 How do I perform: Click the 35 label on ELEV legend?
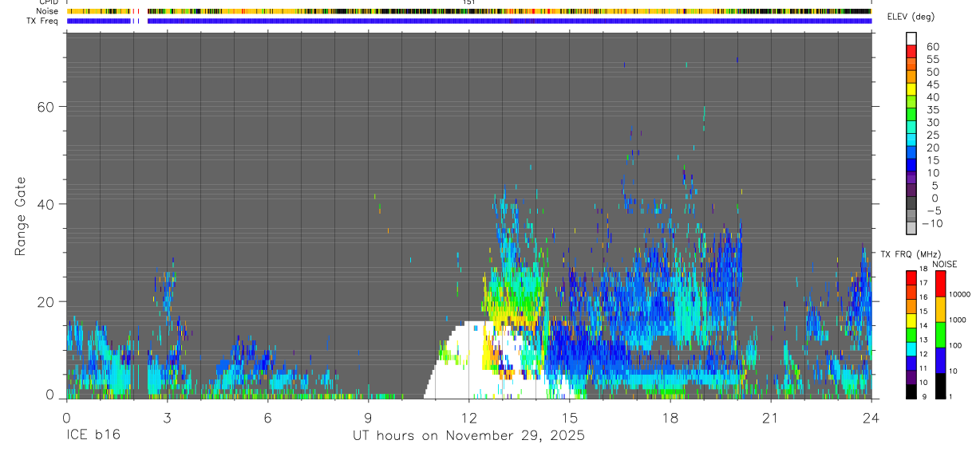coord(932,110)
